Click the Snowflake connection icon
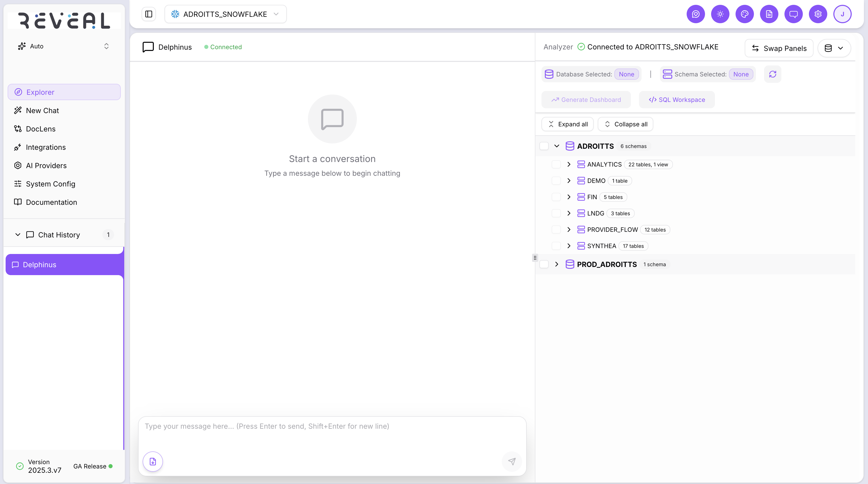 coord(175,14)
